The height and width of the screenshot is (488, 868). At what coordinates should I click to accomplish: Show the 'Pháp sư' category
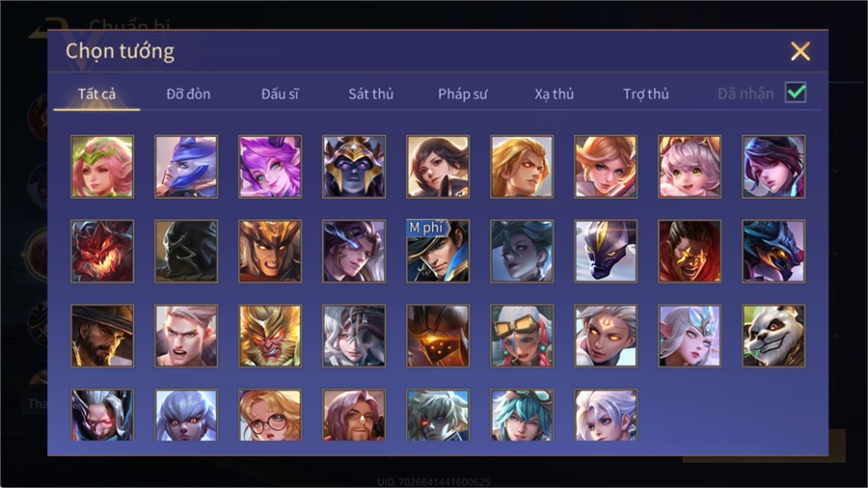[x=462, y=95]
